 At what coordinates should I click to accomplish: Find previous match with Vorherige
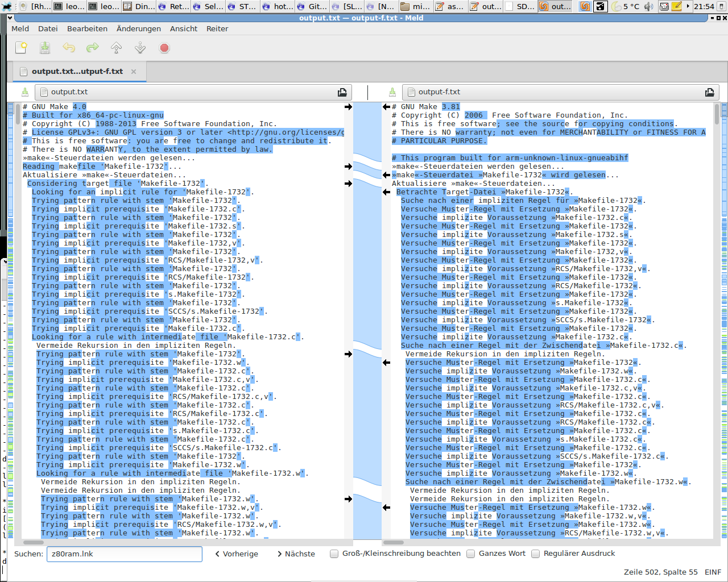point(237,554)
